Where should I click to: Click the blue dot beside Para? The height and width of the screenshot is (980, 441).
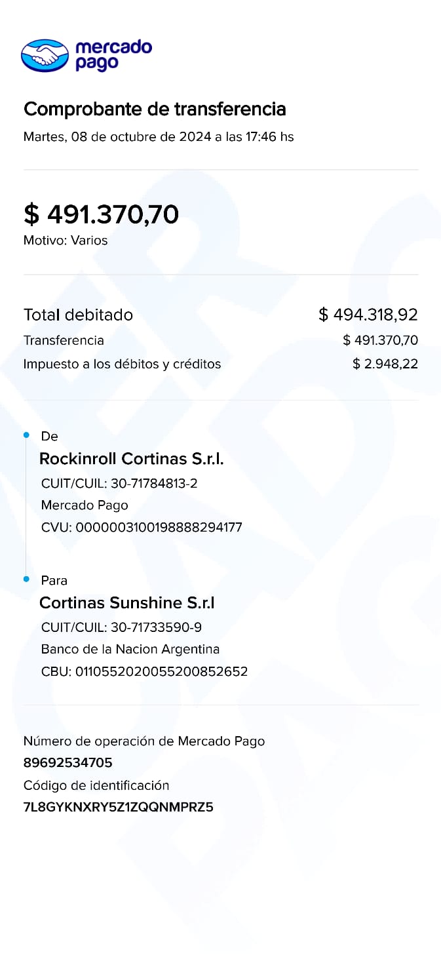pyautogui.click(x=26, y=579)
